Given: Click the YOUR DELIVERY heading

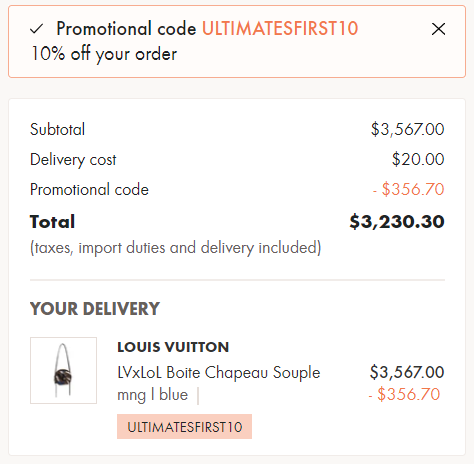Looking at the screenshot, I should (95, 309).
